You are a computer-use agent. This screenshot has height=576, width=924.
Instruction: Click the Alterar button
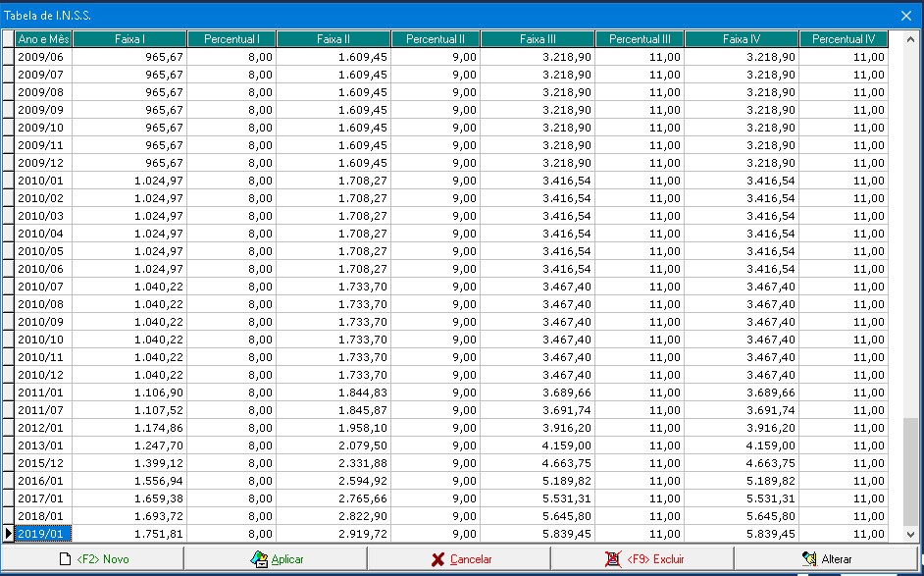point(826,559)
